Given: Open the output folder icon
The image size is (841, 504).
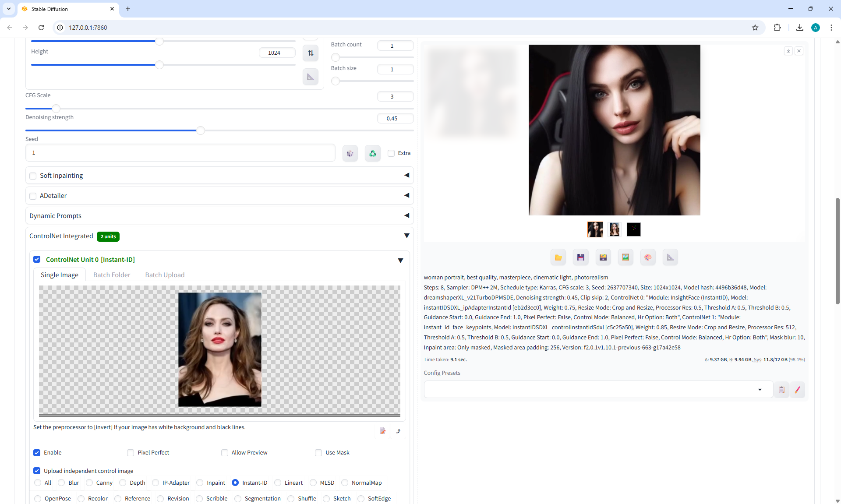Looking at the screenshot, I should 558,257.
